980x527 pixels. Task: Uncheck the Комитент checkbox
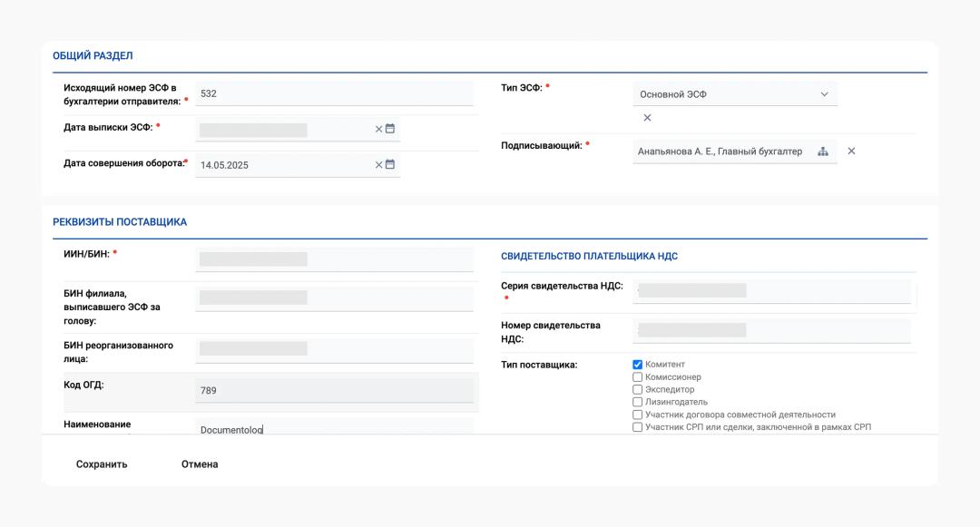[638, 365]
